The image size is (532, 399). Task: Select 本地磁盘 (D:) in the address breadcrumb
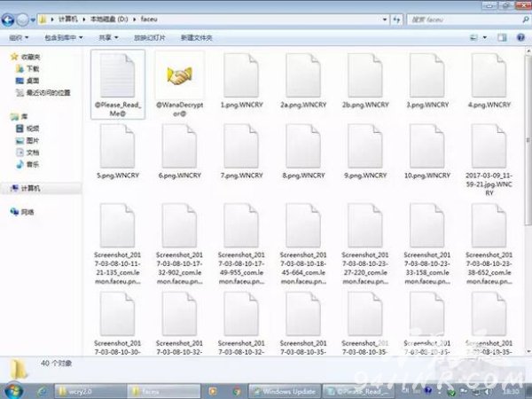(109, 19)
